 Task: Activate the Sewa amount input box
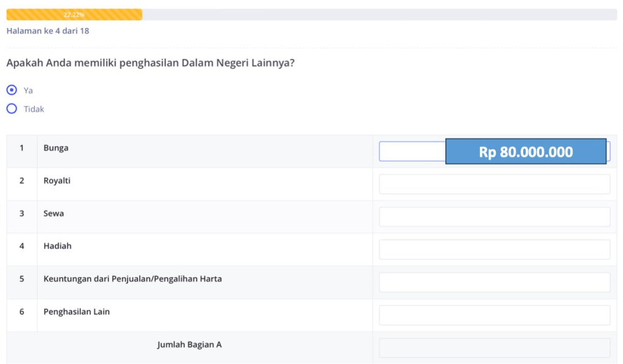pyautogui.click(x=494, y=217)
